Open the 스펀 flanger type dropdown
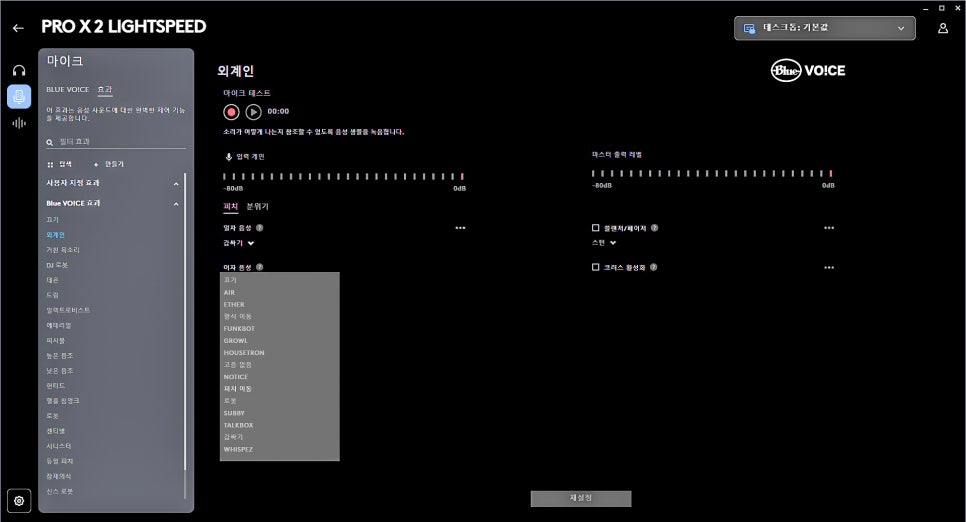 click(604, 243)
